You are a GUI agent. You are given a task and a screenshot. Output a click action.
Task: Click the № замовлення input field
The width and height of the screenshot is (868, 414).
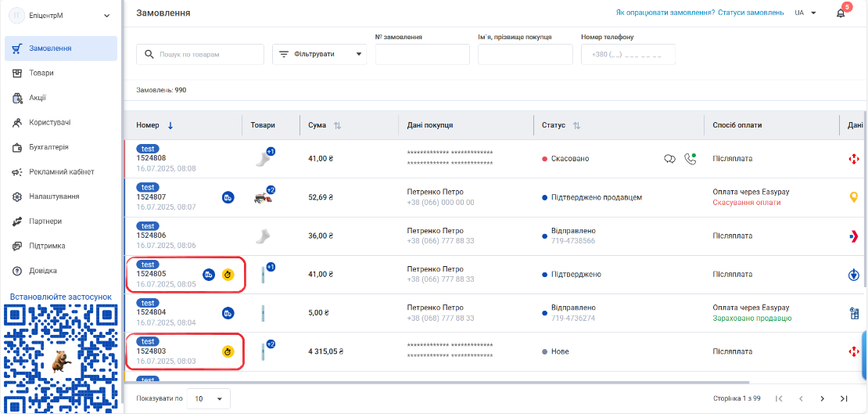422,54
